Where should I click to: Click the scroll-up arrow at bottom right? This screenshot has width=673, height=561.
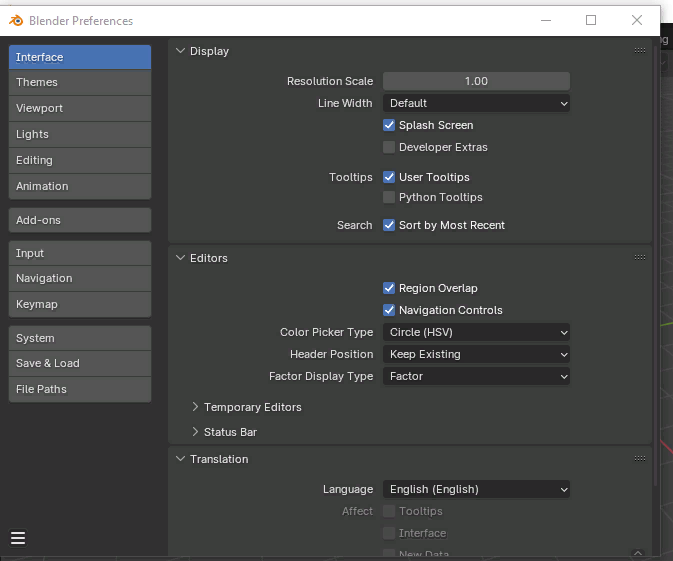[x=638, y=553]
